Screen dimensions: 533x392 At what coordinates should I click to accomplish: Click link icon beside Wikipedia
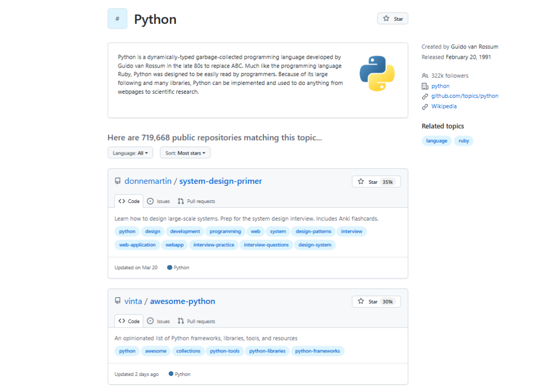click(x=425, y=107)
